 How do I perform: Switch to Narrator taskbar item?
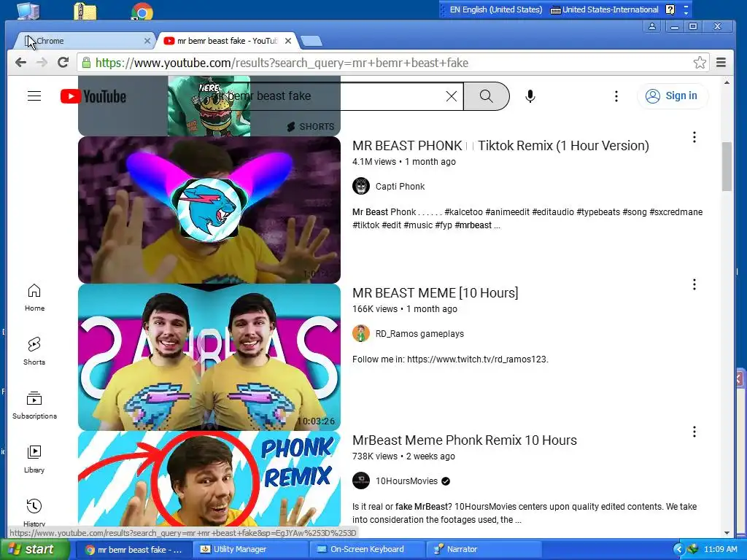coord(484,550)
